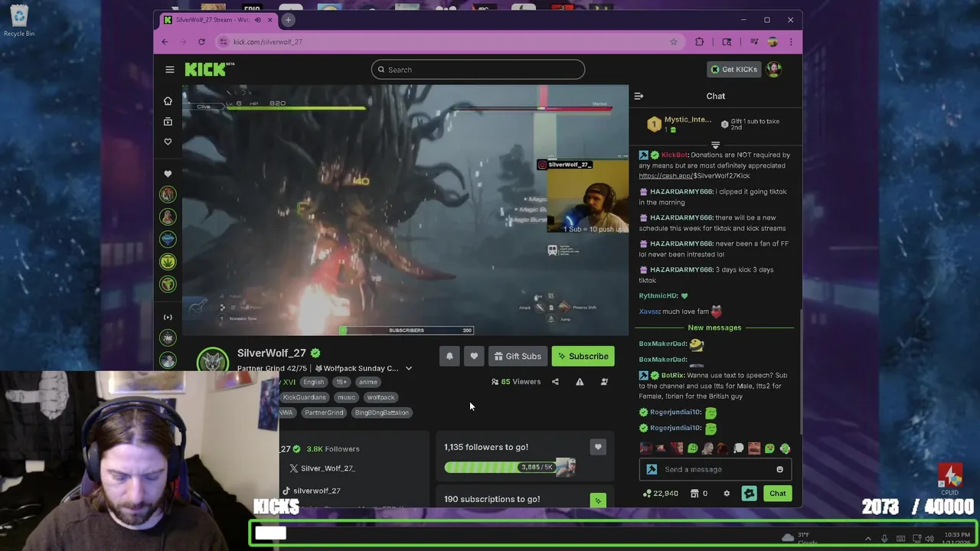Open Kick account avatar menu
The height and width of the screenshot is (551, 980).
point(774,70)
